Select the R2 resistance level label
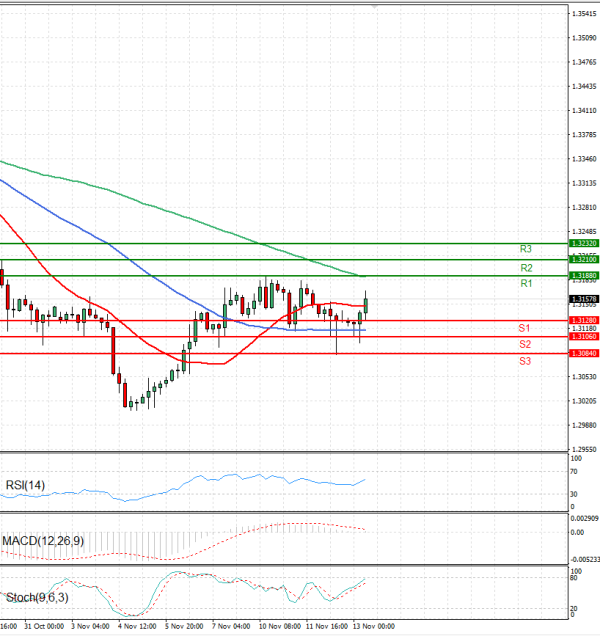 [x=525, y=268]
